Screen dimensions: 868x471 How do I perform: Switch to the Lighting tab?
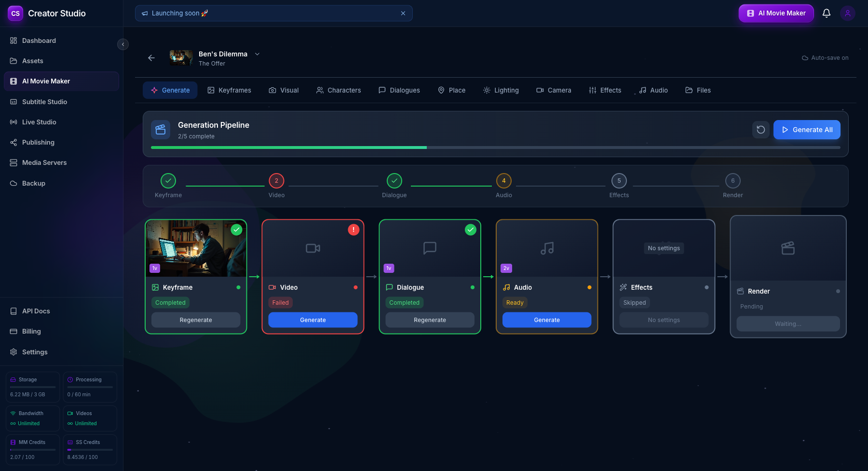tap(501, 90)
